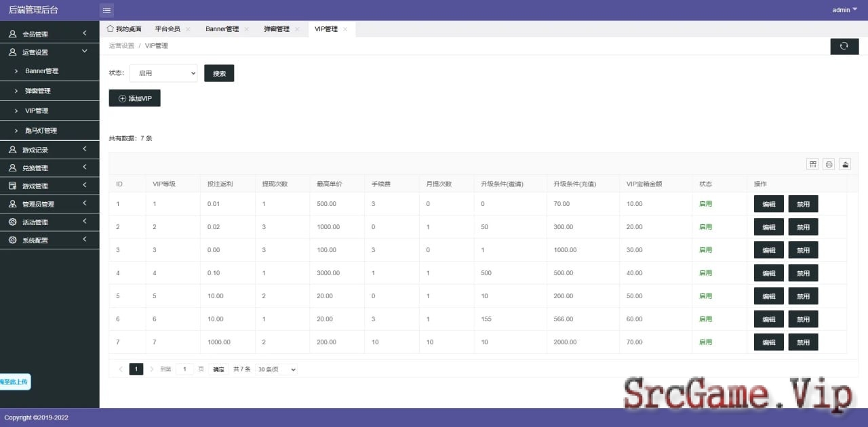The height and width of the screenshot is (427, 868).
Task: Close the Banner管理 tab
Action: click(x=247, y=29)
